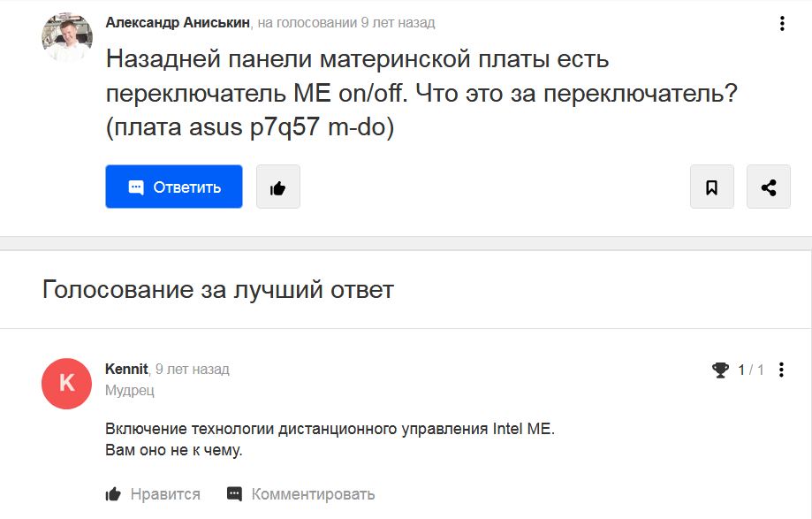Click the thumbs-up icon beside Нравится
Image resolution: width=812 pixels, height=519 pixels.
coord(113,494)
